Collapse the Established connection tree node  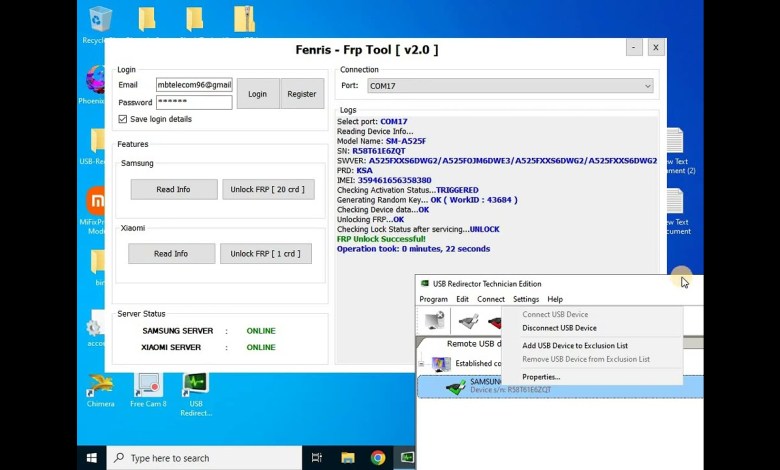(x=421, y=364)
